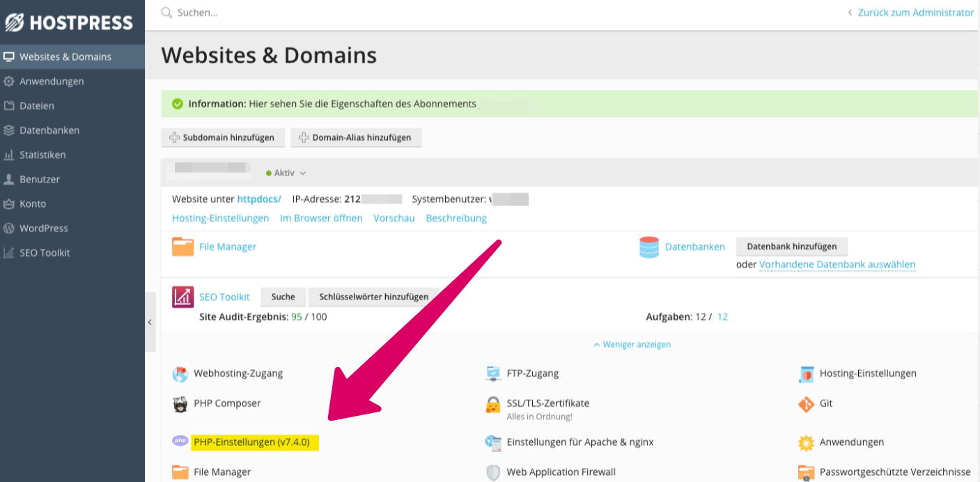Click the purple PHP icon
980x482 pixels.
[x=180, y=441]
